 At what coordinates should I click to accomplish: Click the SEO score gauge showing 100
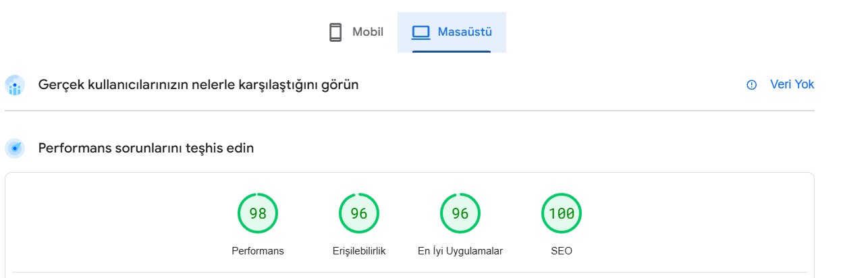click(562, 214)
